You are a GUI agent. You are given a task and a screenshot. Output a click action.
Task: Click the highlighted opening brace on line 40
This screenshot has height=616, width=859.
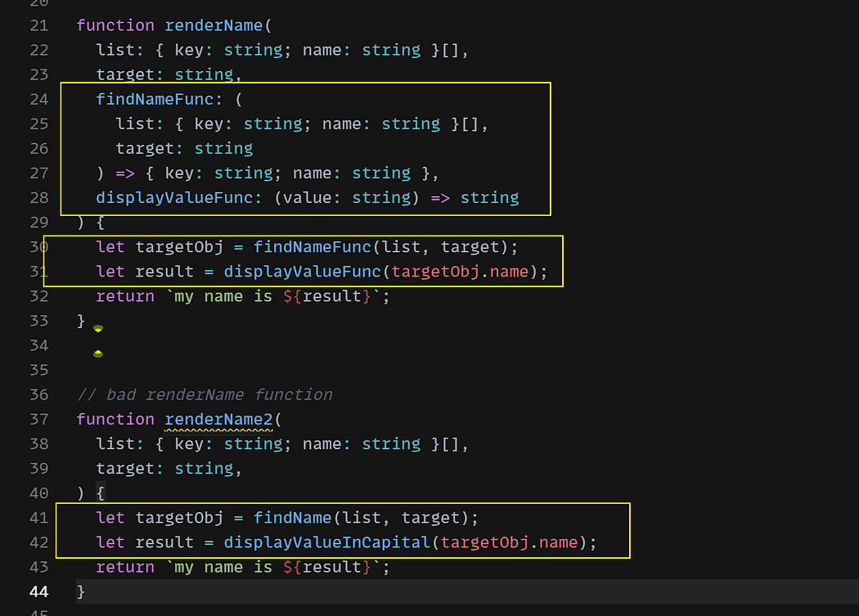click(101, 493)
